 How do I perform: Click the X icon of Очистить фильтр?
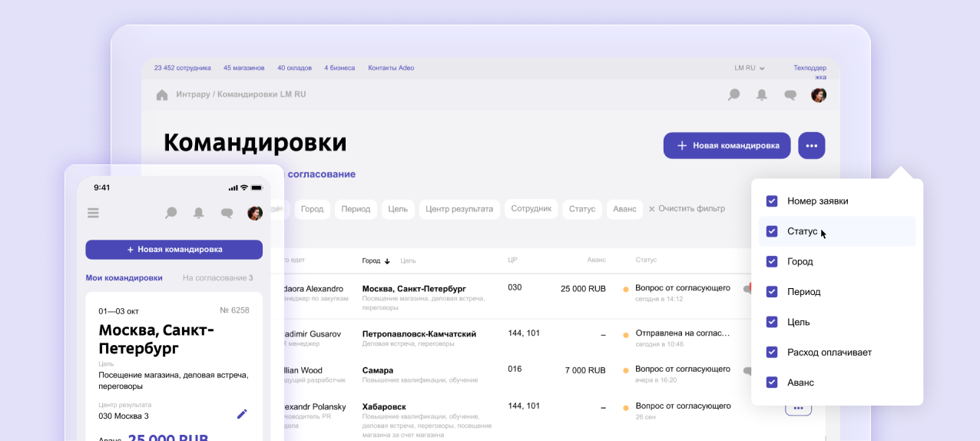[x=652, y=209]
